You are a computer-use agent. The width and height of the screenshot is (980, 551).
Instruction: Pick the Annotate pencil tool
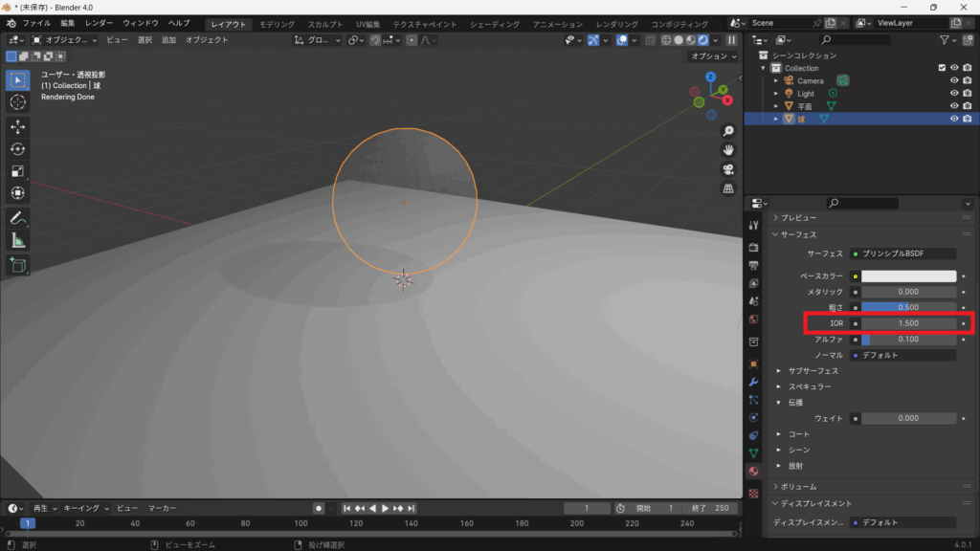17,218
